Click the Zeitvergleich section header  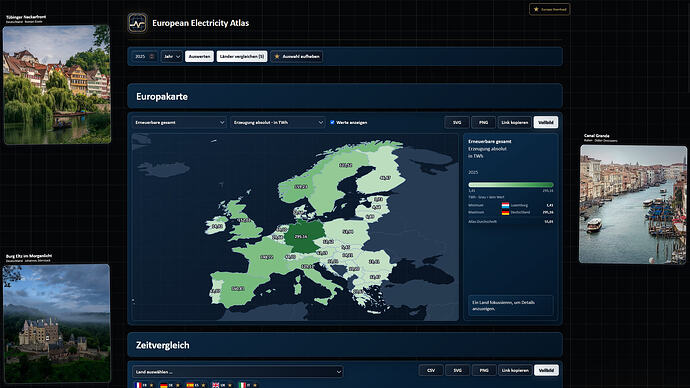pos(345,345)
